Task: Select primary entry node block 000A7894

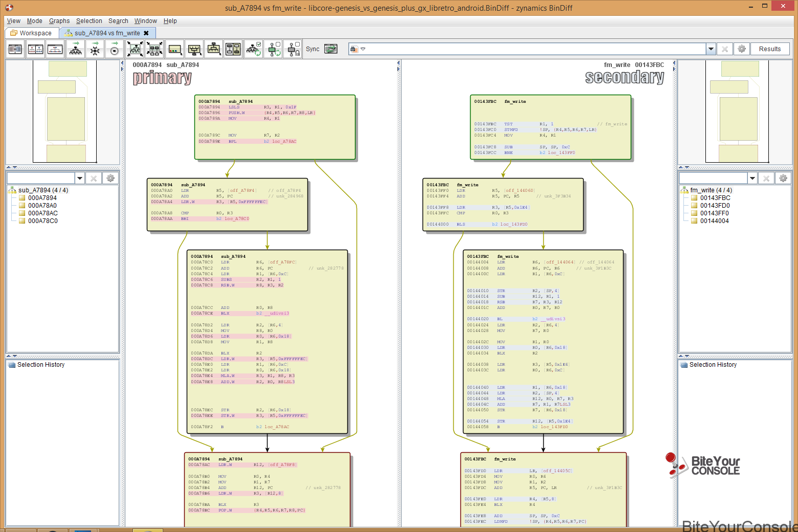Action: pyautogui.click(x=275, y=127)
